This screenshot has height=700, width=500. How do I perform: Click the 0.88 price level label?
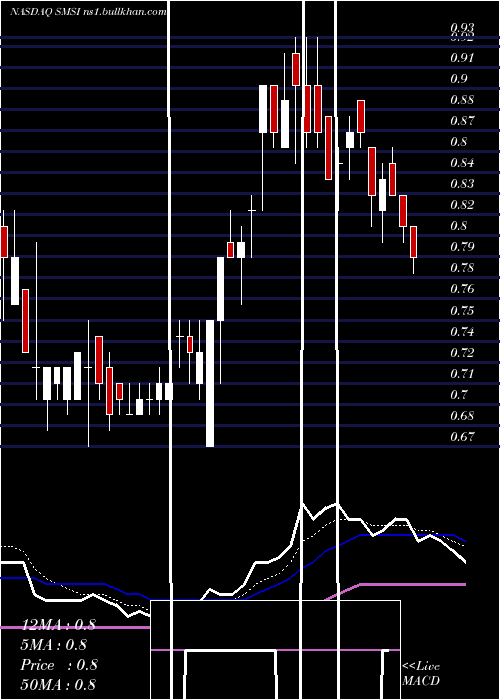point(462,100)
